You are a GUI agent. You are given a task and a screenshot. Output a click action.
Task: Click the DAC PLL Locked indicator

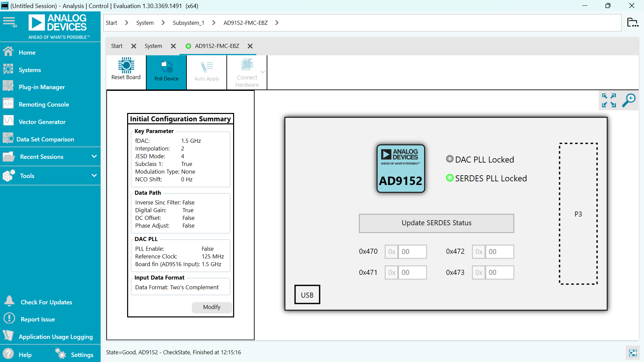click(449, 159)
